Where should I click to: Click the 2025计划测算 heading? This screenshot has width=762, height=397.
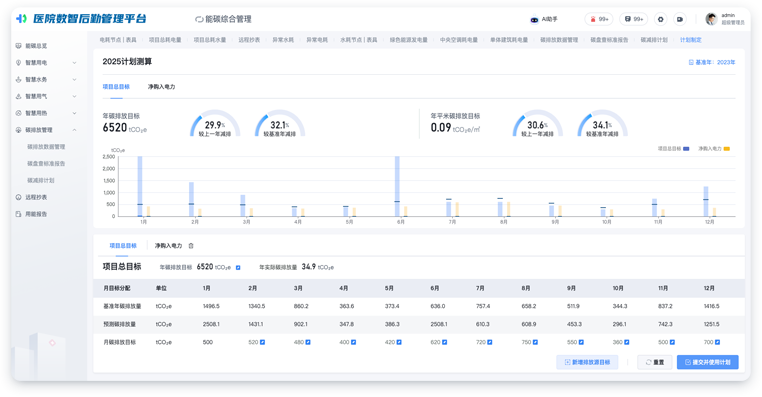tap(127, 62)
